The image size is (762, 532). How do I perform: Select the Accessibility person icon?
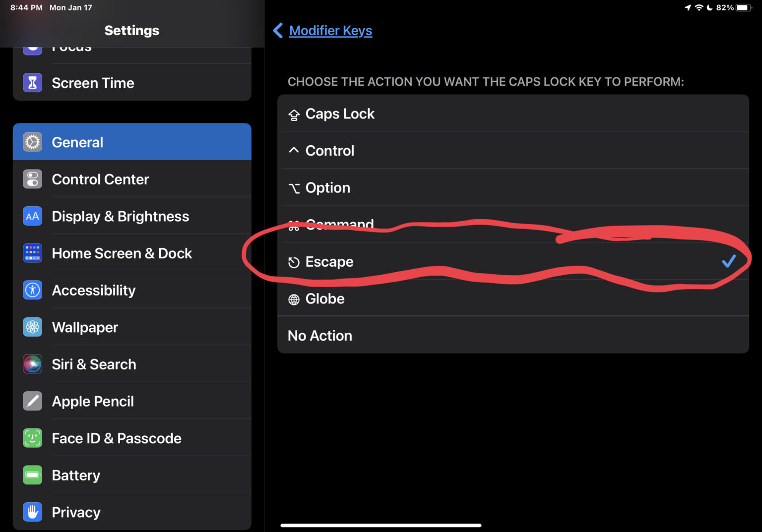[32, 290]
